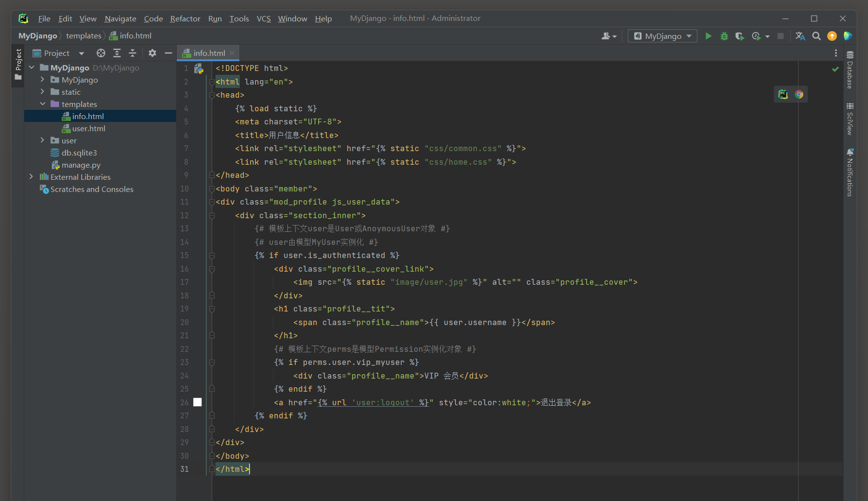The height and width of the screenshot is (501, 868).
Task: Expand the static folder
Action: [x=42, y=92]
